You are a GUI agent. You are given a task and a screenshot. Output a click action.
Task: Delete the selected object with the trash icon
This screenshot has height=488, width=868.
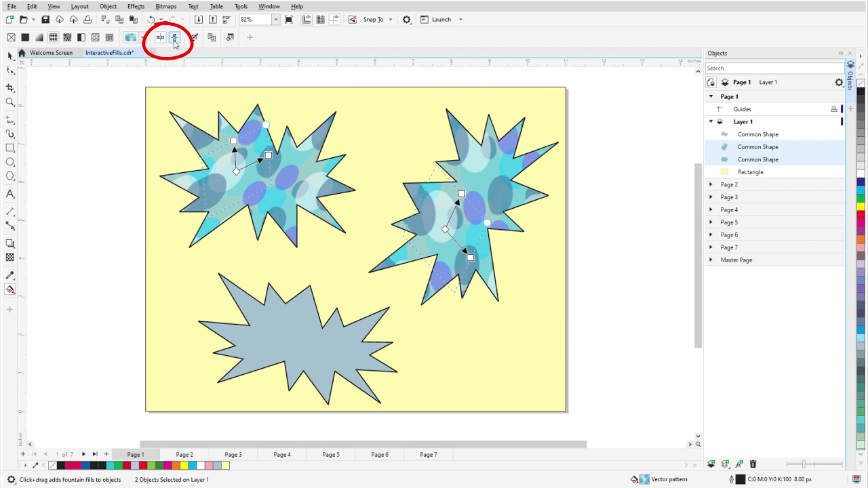point(753,464)
